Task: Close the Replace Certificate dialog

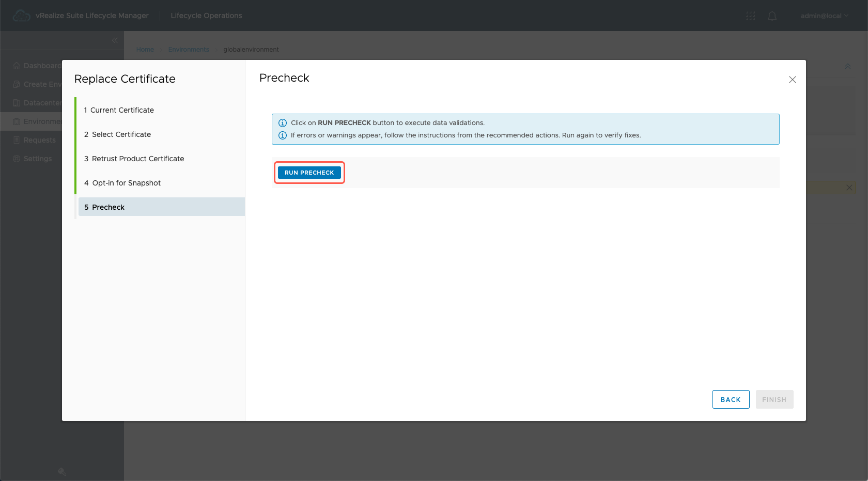Action: coord(792,80)
